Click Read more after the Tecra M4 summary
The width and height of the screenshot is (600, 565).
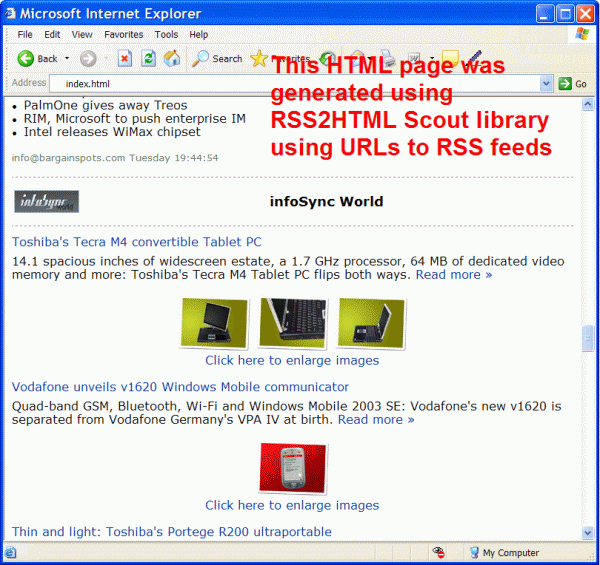[x=454, y=275]
